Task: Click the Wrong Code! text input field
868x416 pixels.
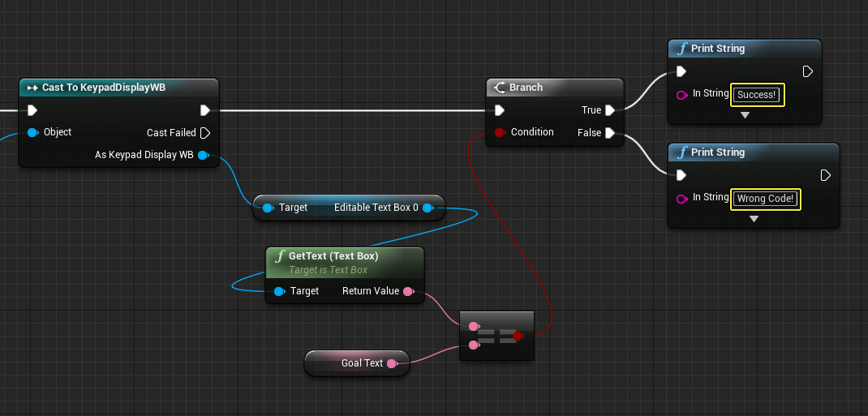Action: tap(766, 199)
